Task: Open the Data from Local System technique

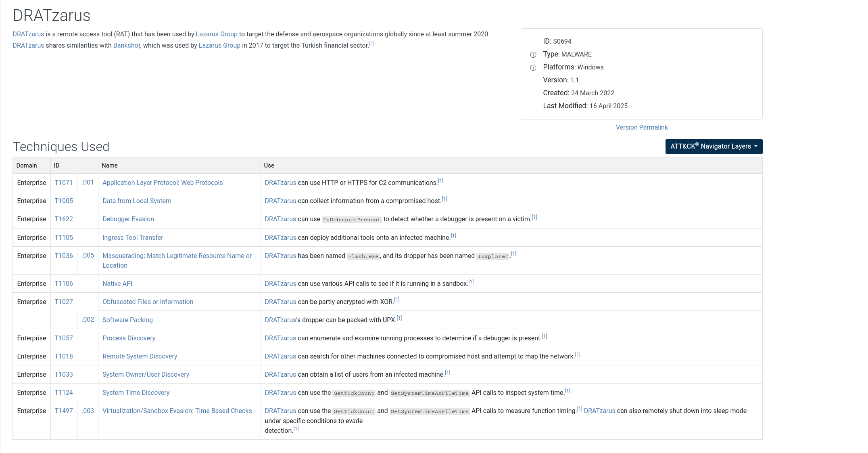Action: point(137,201)
